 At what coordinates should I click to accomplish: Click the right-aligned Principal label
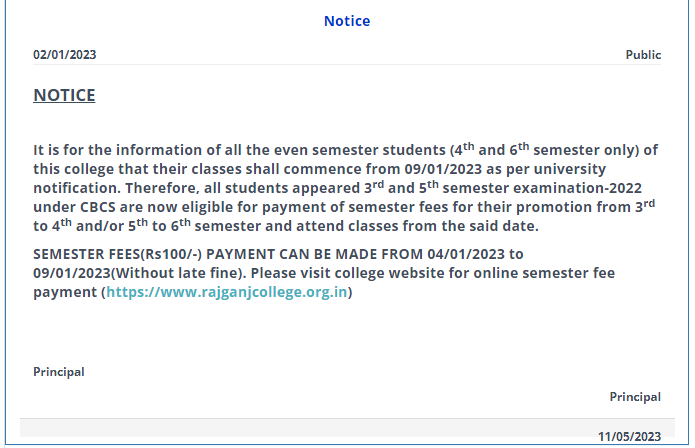[635, 397]
